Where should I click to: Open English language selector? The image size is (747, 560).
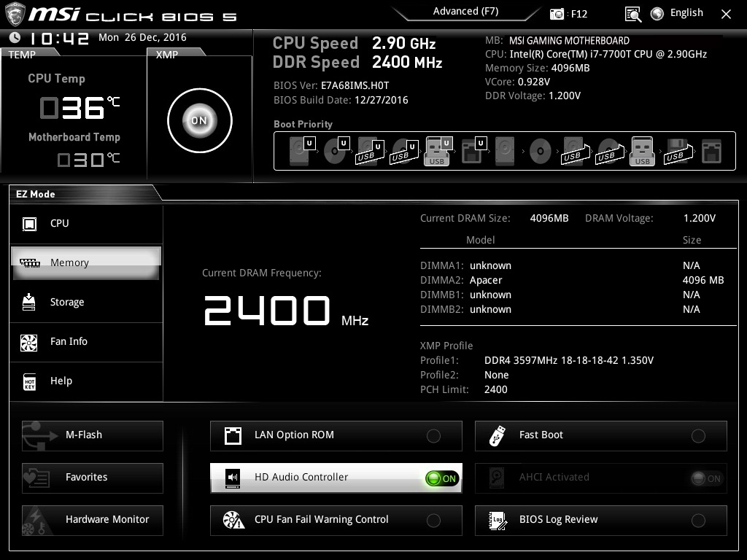click(x=686, y=13)
